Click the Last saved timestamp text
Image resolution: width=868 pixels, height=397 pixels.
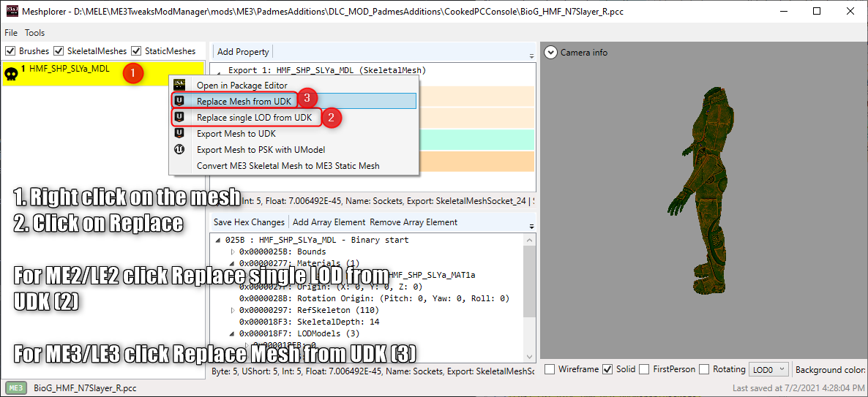point(798,387)
